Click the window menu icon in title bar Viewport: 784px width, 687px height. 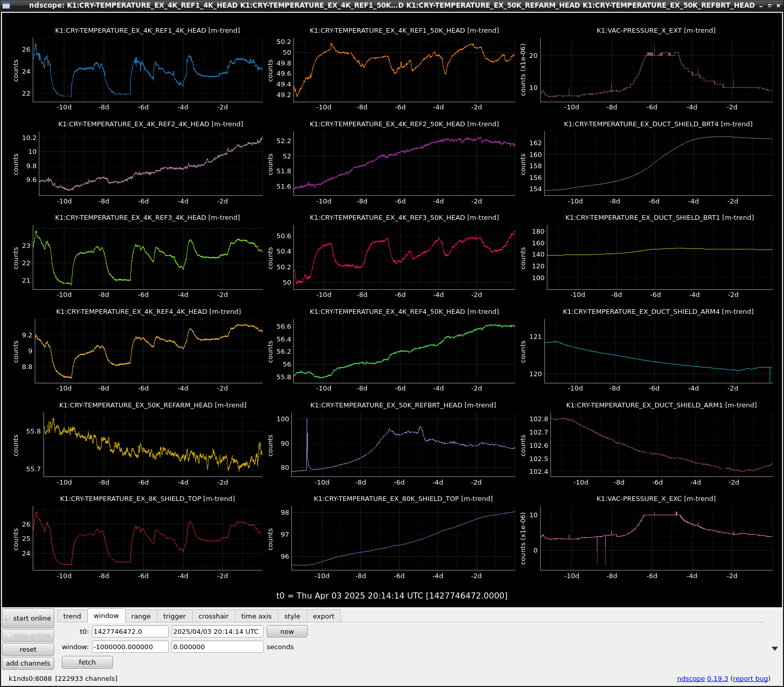[6, 5]
